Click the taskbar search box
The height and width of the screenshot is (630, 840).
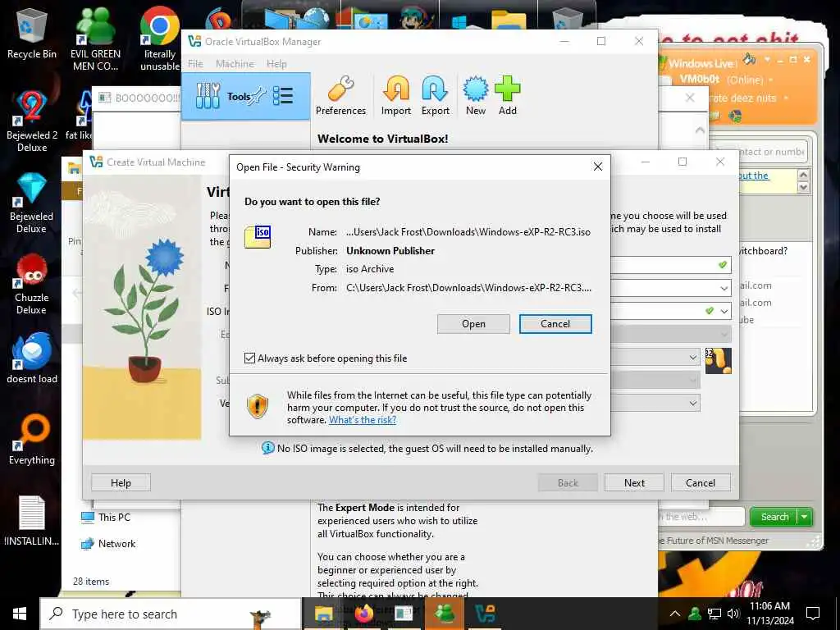171,614
